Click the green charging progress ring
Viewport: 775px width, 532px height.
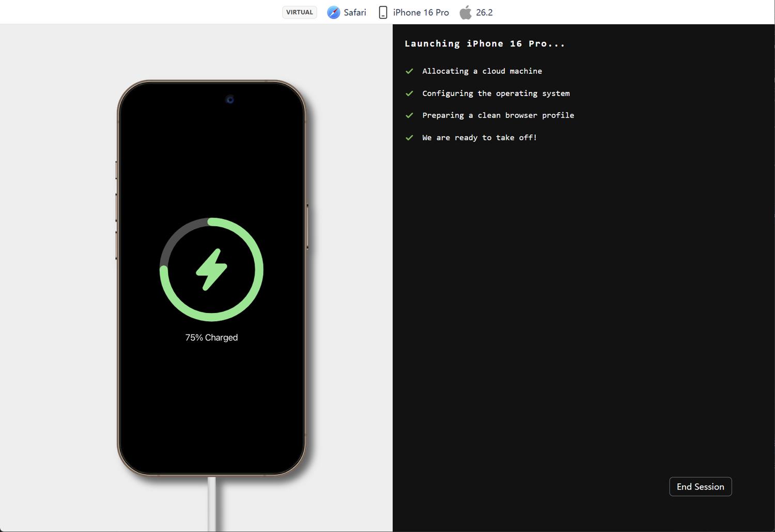212,270
